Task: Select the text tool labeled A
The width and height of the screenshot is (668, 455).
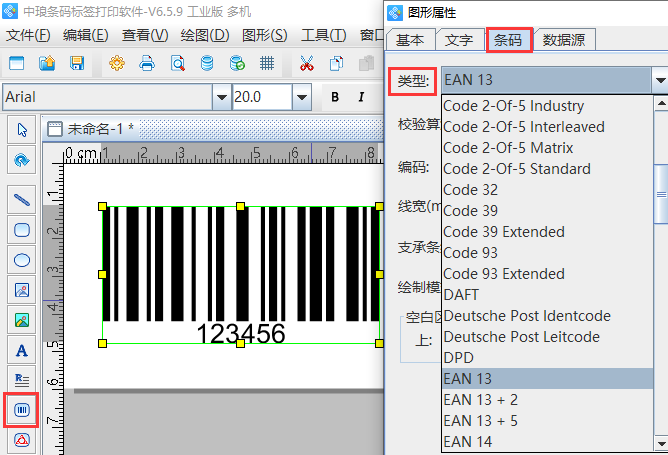Action: [22, 350]
